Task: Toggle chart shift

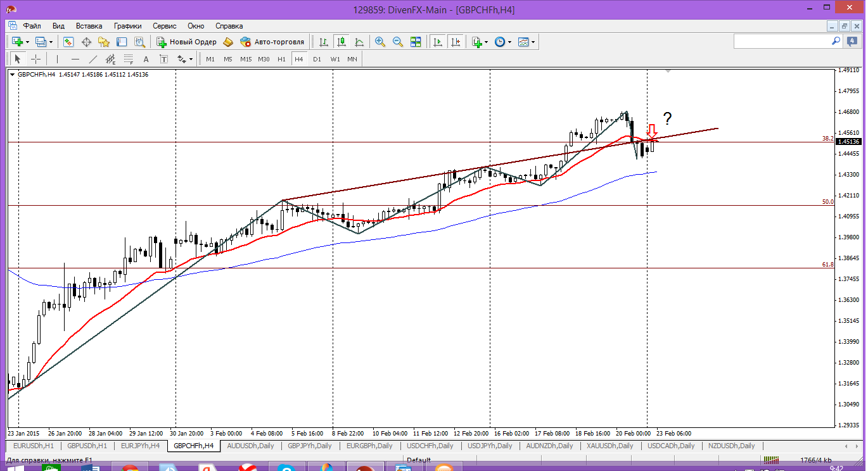Action: pyautogui.click(x=456, y=42)
